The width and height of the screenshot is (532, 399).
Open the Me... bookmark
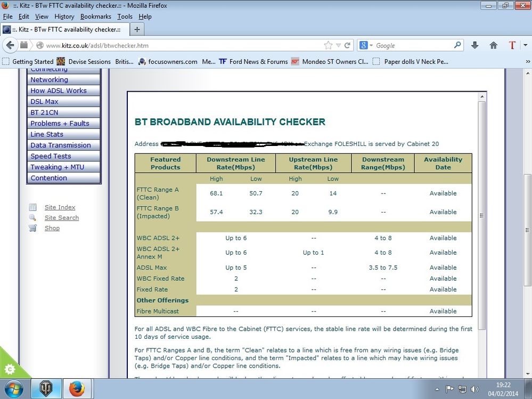[x=208, y=62]
